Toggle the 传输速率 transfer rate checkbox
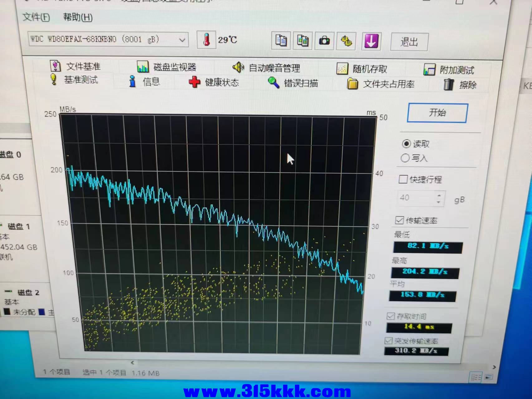The width and height of the screenshot is (532, 399). click(399, 220)
